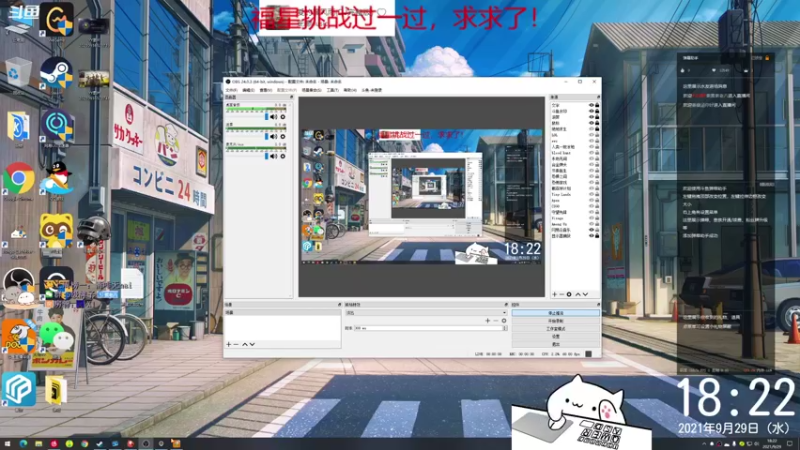Open transition properties gear icon

tap(504, 321)
